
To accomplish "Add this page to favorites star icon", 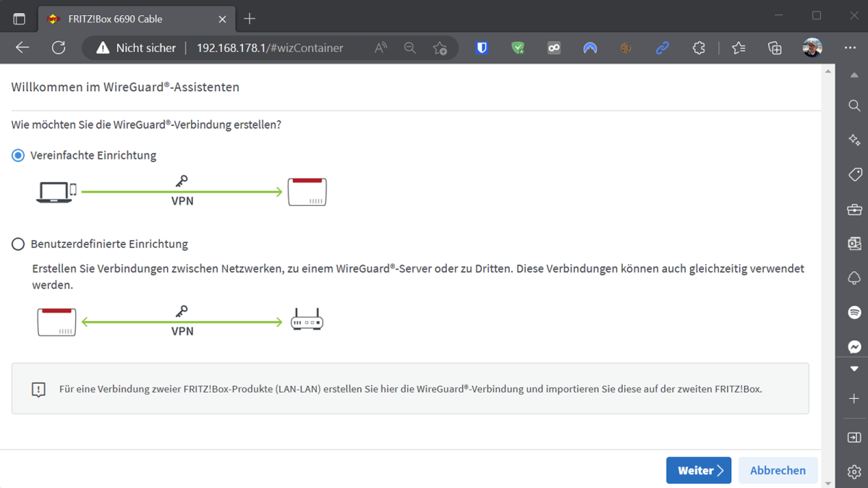I will (x=440, y=48).
